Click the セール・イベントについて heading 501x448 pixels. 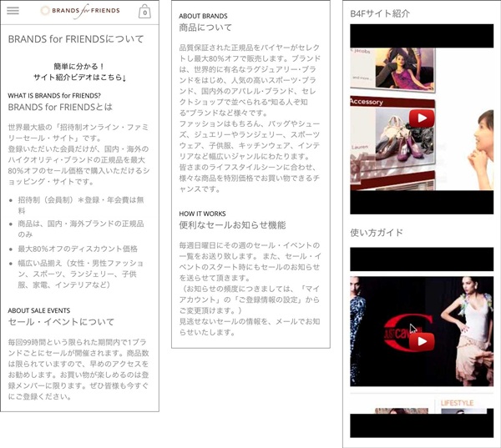[x=61, y=322]
